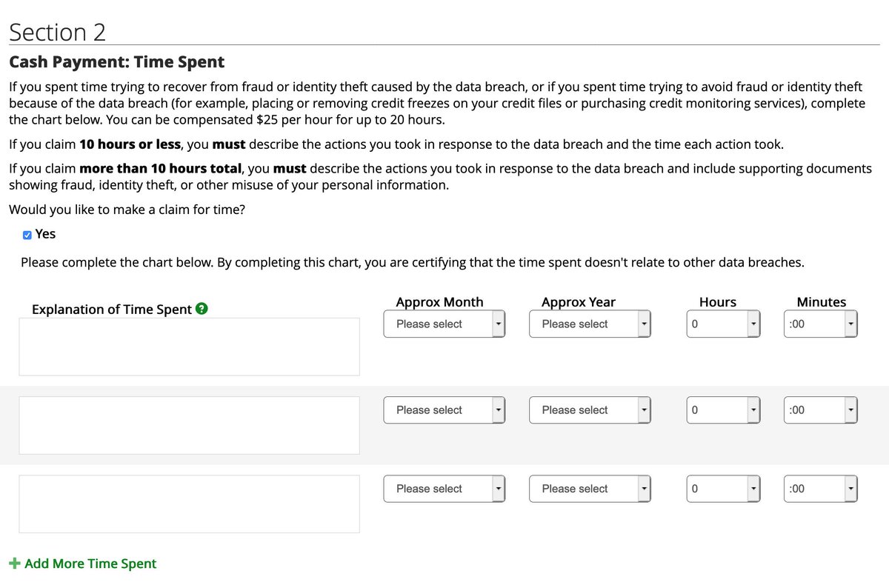Open third row Minutes dropdown
Viewport: 889px width, 588px height.
(x=820, y=489)
